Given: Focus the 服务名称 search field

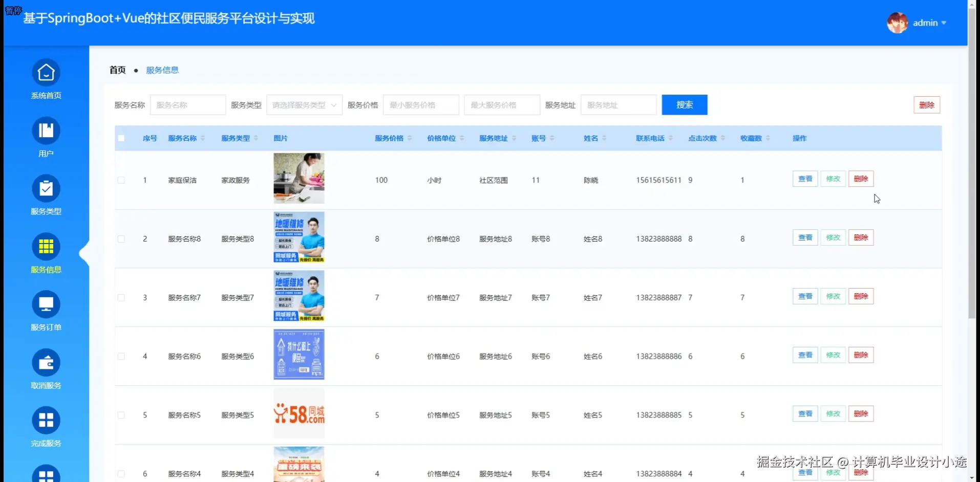Looking at the screenshot, I should click(188, 105).
